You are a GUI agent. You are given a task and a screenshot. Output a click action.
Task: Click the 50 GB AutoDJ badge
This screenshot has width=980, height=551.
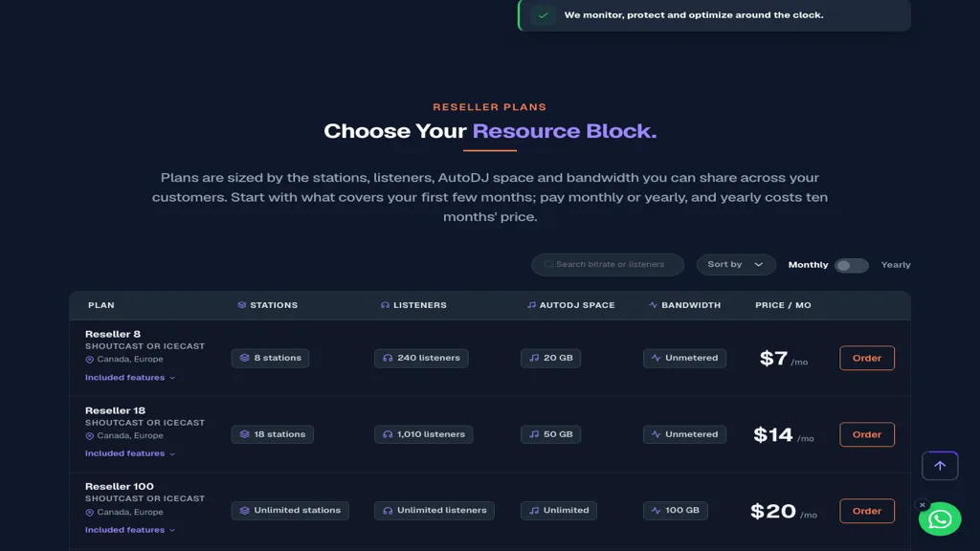tap(550, 434)
